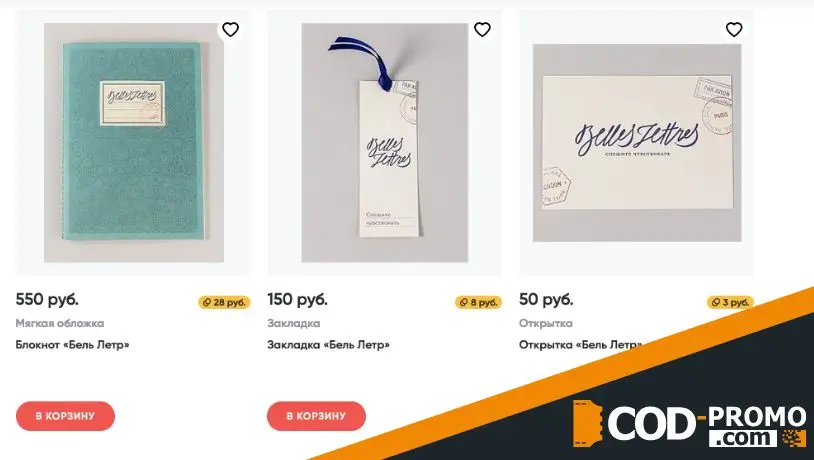Viewport: 814px width, 460px height.
Task: Add the notebook to cart via В КОРЗИНУ
Action: (65, 416)
